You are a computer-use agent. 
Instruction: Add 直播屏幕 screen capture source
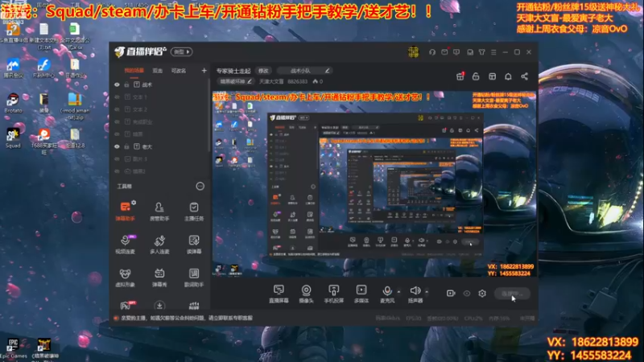tap(279, 294)
